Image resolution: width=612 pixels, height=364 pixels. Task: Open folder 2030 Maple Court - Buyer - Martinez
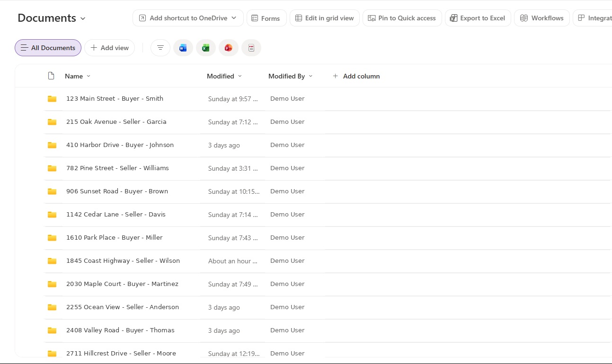coord(122,284)
